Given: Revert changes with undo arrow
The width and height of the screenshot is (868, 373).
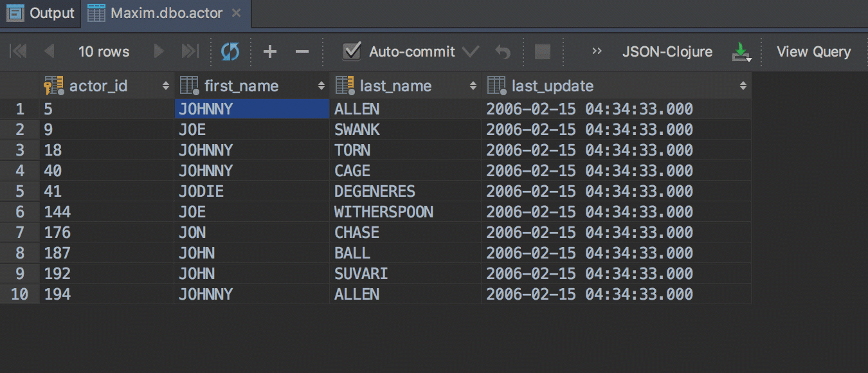Looking at the screenshot, I should [x=503, y=51].
